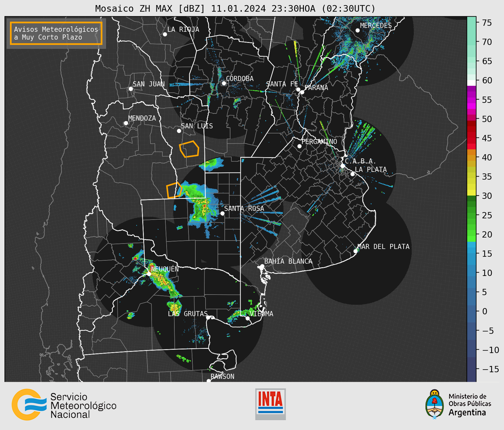Click the orange warning polygon south of San Luis
Screen dimensions: 504x430
coord(189,149)
